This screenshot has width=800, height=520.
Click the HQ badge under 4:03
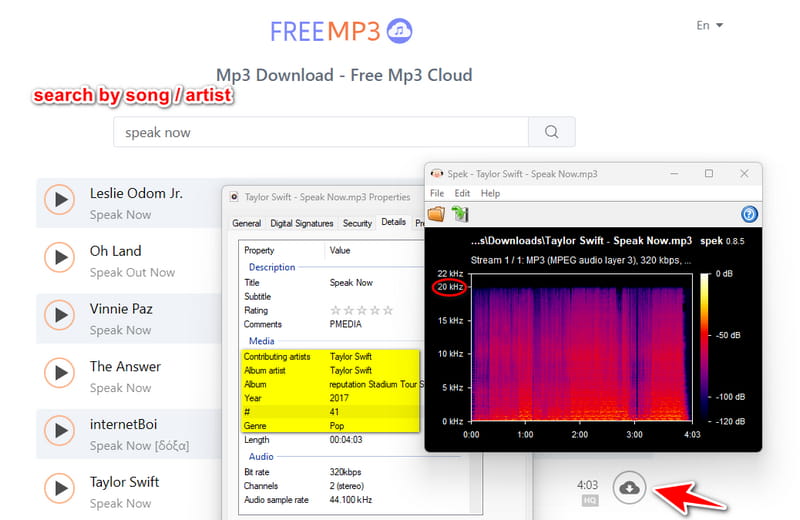[x=590, y=501]
